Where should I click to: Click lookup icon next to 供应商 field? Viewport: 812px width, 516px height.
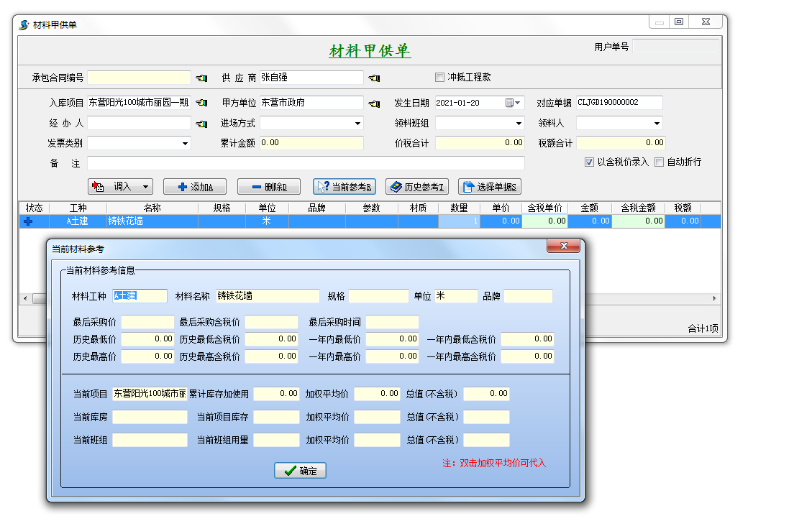[x=374, y=78]
